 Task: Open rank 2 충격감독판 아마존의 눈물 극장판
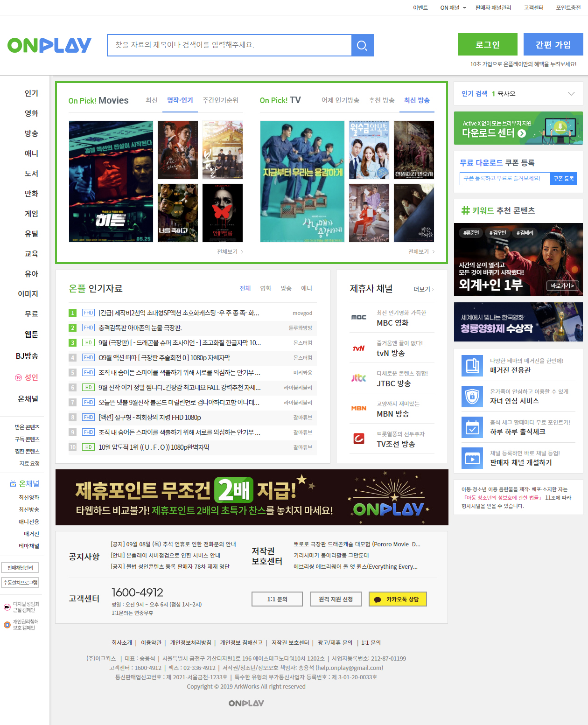point(140,328)
